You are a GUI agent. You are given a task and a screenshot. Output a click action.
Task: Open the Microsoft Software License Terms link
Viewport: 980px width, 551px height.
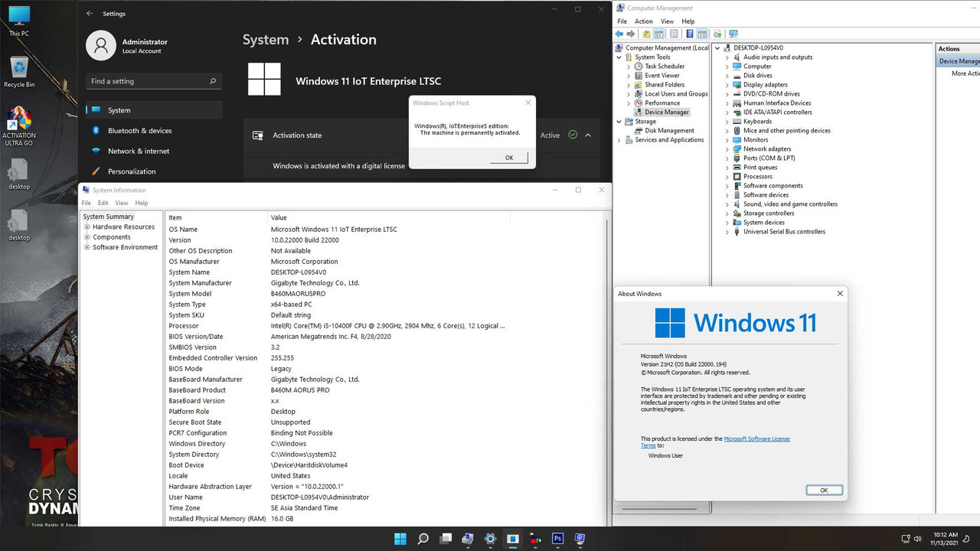[x=756, y=439]
